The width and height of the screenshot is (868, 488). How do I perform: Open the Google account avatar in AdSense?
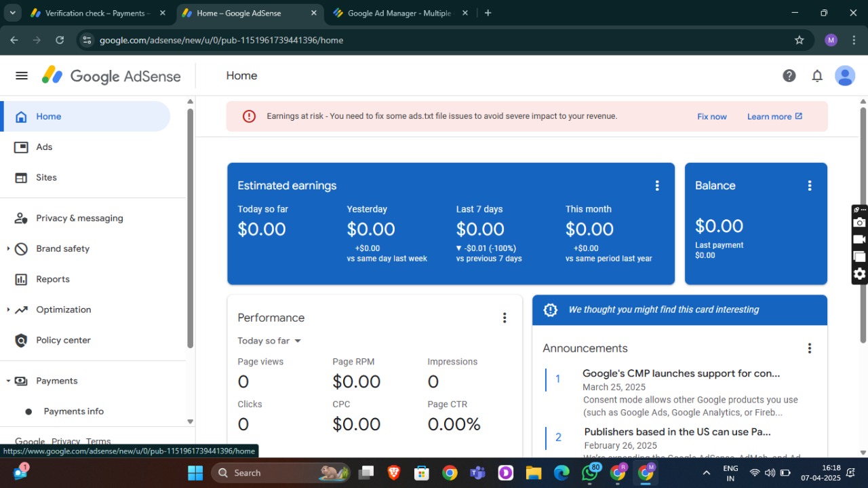pos(845,75)
